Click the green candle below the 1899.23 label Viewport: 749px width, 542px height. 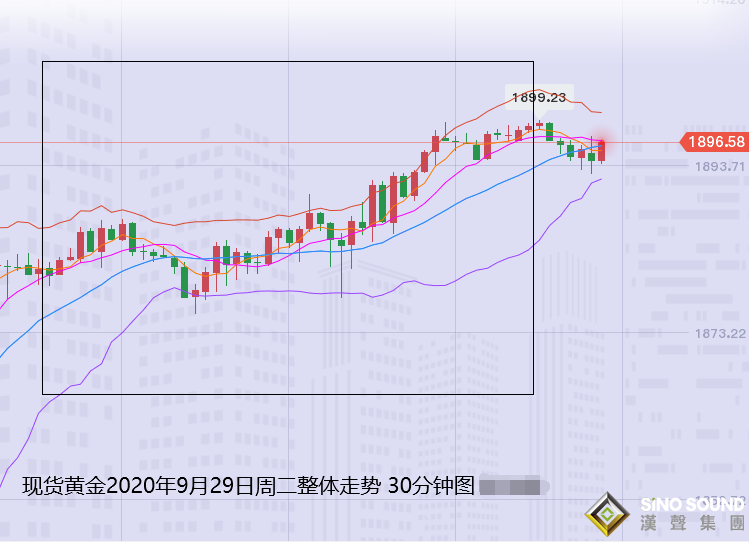point(549,131)
